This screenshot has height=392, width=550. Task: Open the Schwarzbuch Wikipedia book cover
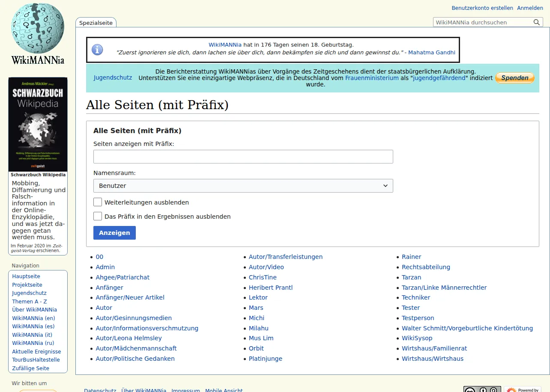38,125
